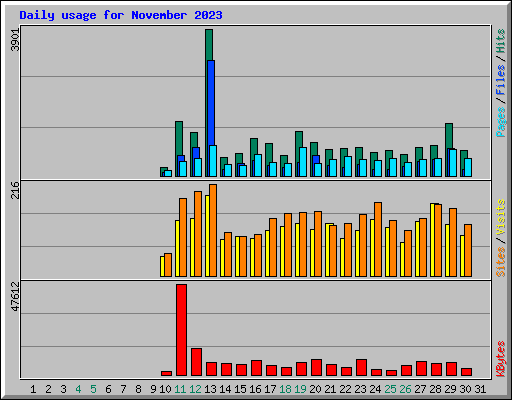Image resolution: width=512 pixels, height=400 pixels.
Task: Click the tall red KBytes bar for day 11
Action: (x=181, y=330)
